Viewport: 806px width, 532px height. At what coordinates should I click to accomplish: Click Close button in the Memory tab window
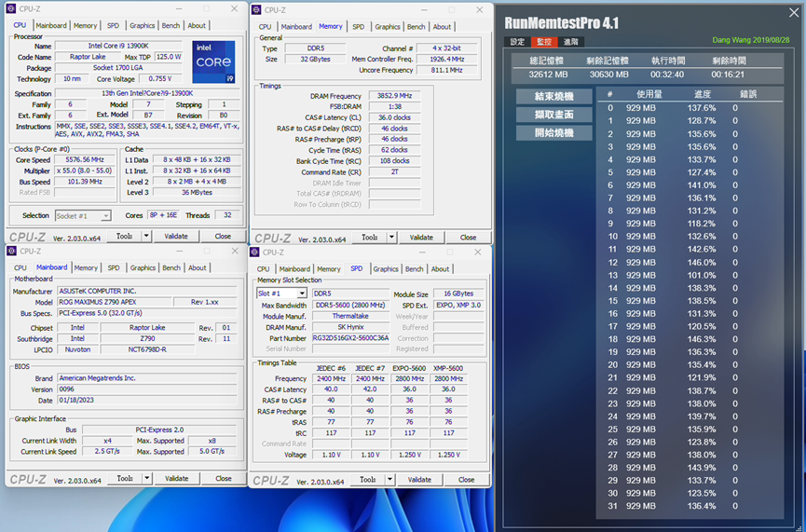click(468, 237)
